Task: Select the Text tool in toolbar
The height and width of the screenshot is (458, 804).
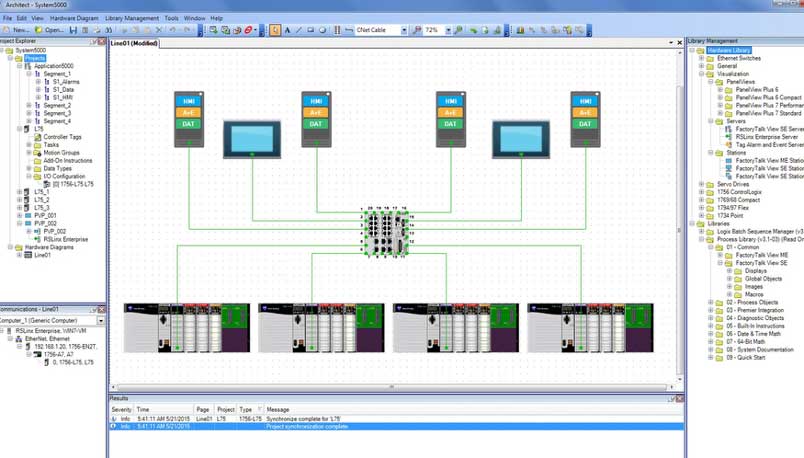Action: pos(288,30)
